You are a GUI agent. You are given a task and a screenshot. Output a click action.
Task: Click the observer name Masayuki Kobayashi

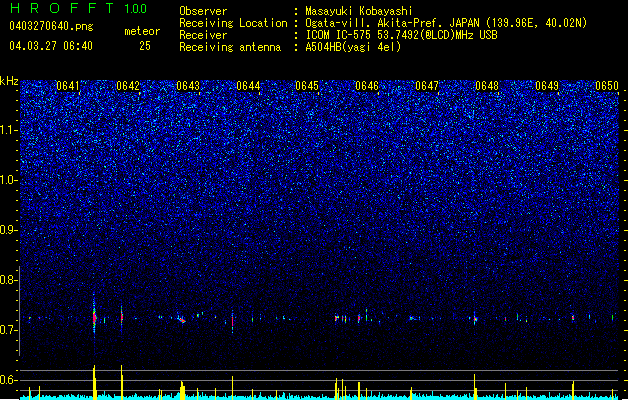point(359,11)
